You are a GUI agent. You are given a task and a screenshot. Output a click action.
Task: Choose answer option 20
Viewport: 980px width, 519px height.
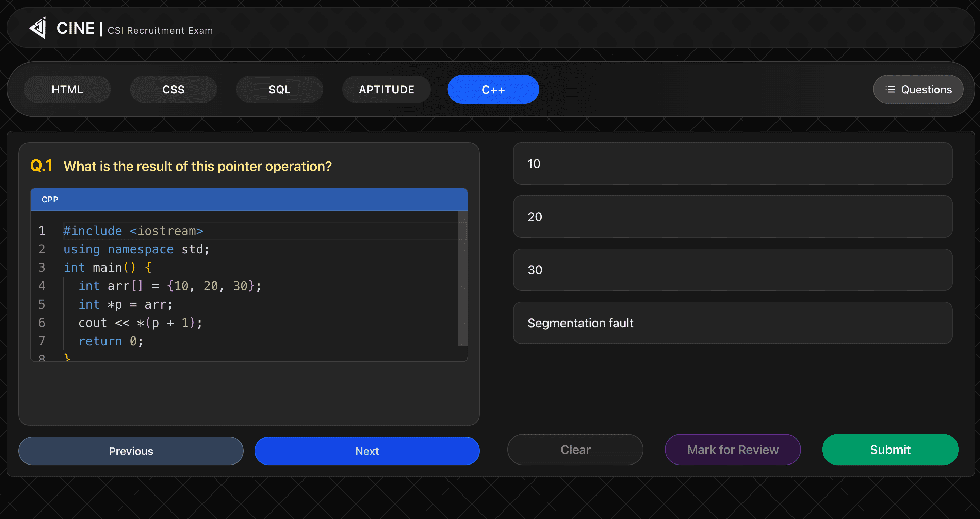[732, 217]
